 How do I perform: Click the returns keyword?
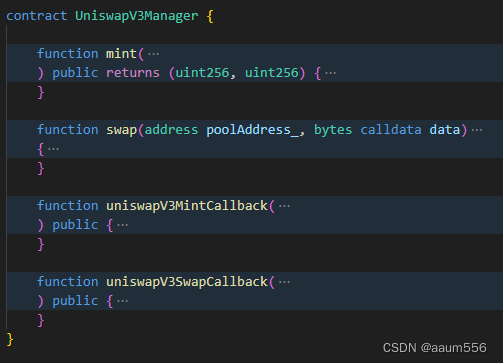tap(133, 73)
